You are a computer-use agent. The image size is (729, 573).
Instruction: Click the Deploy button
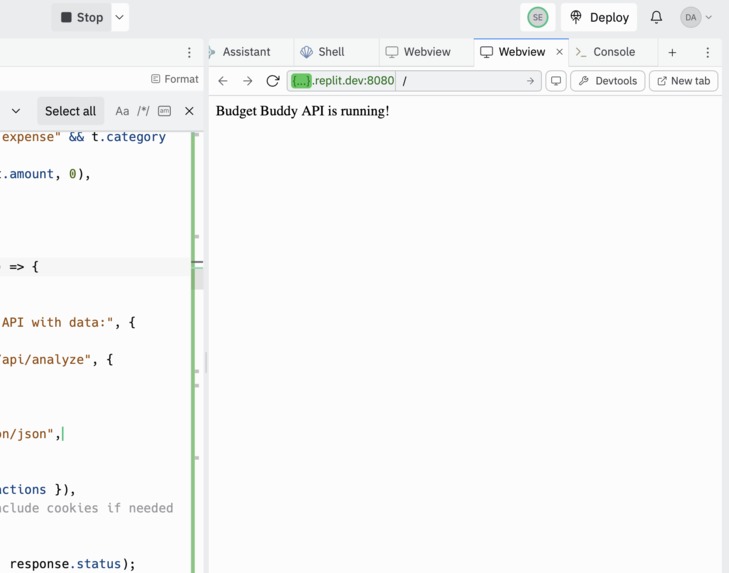pyautogui.click(x=599, y=17)
